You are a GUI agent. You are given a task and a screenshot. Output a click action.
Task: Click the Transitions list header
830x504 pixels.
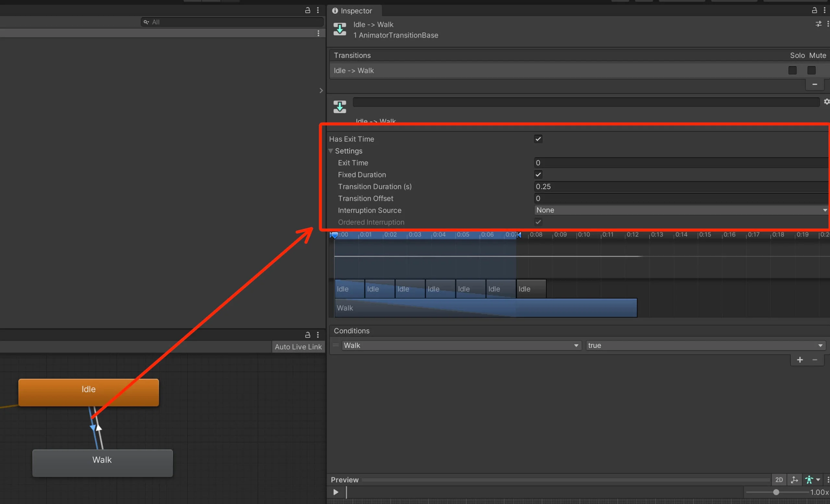click(352, 55)
